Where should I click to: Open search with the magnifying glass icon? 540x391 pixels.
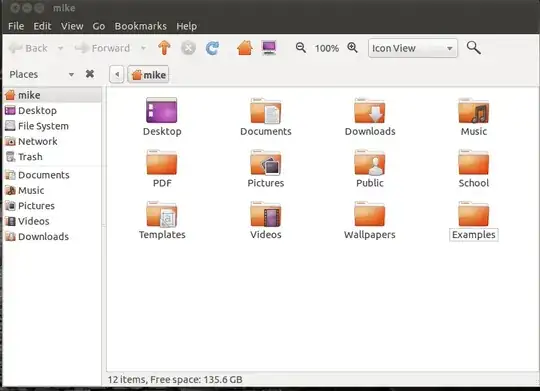point(474,48)
